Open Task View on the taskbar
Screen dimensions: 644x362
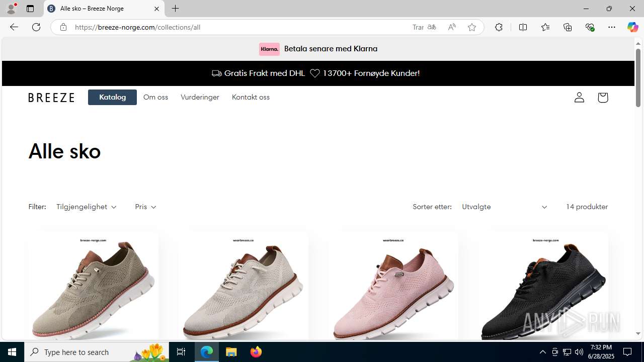click(x=181, y=352)
